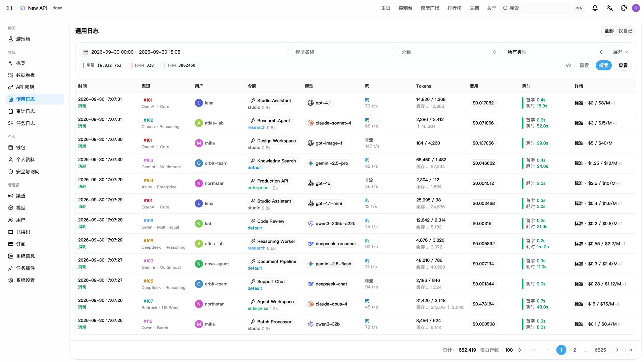Open API 密钥 in the sidebar

pos(35,87)
